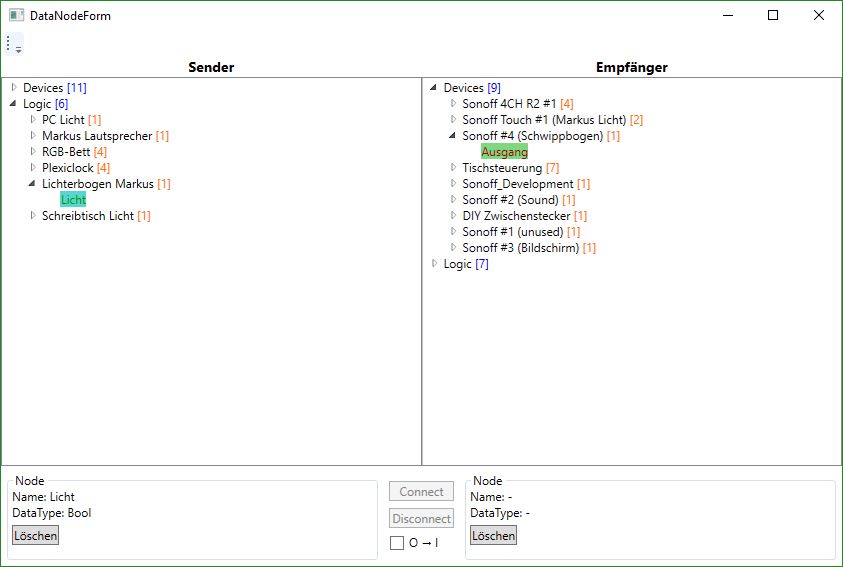Image resolution: width=843 pixels, height=567 pixels.
Task: Select the Plexiclock [4] row
Action: (76, 168)
